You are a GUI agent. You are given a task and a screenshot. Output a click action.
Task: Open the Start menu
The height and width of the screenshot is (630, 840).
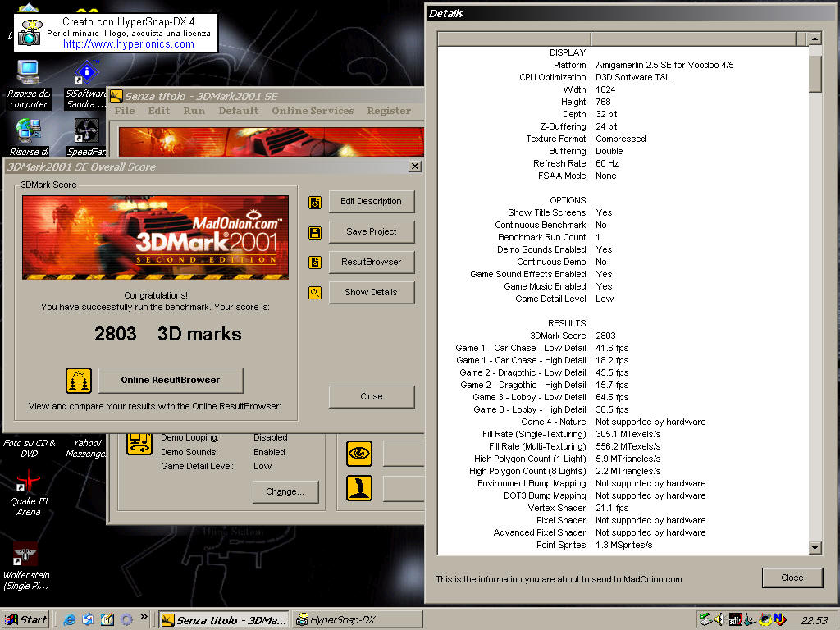coord(25,620)
